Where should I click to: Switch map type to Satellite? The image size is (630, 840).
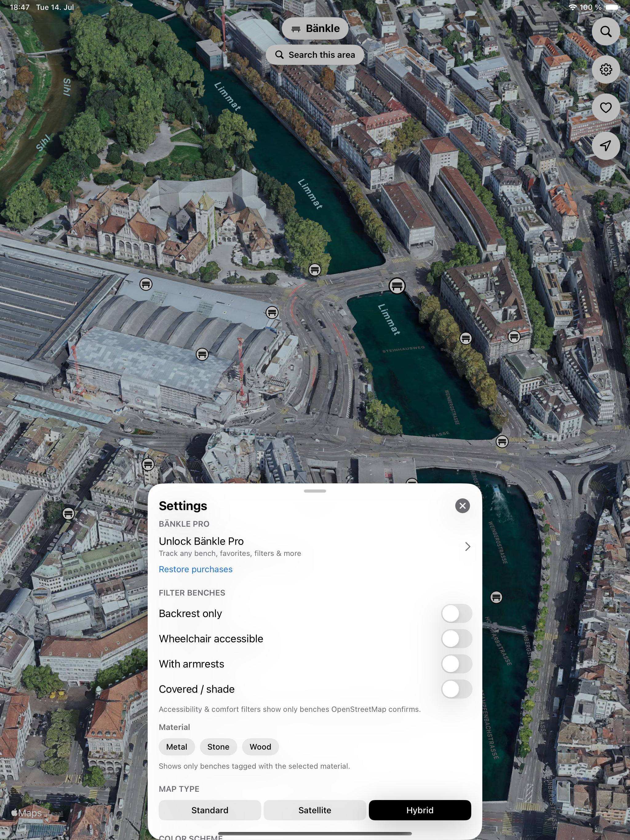coord(315,810)
